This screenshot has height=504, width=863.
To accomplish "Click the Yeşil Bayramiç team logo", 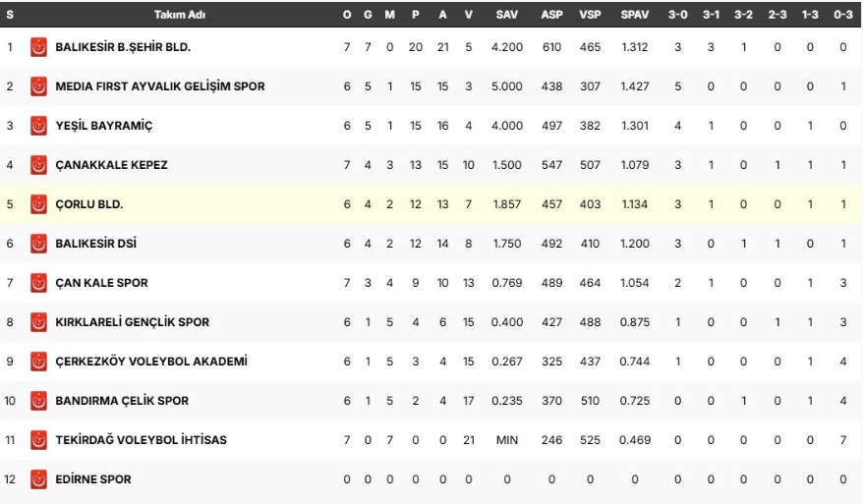I will (39, 126).
